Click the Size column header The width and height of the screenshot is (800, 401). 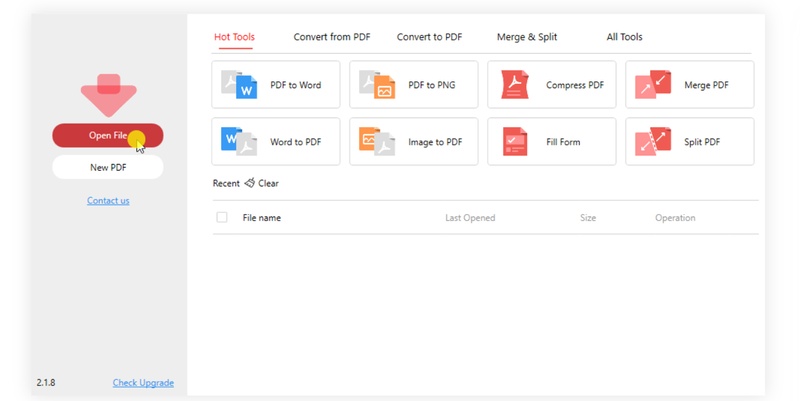tap(588, 218)
